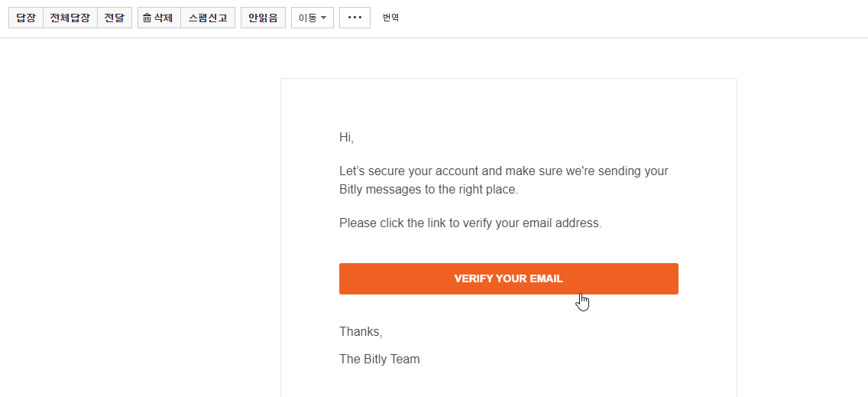Click the word "Bitly" in the message paragraph
868x397 pixels.
(x=351, y=190)
